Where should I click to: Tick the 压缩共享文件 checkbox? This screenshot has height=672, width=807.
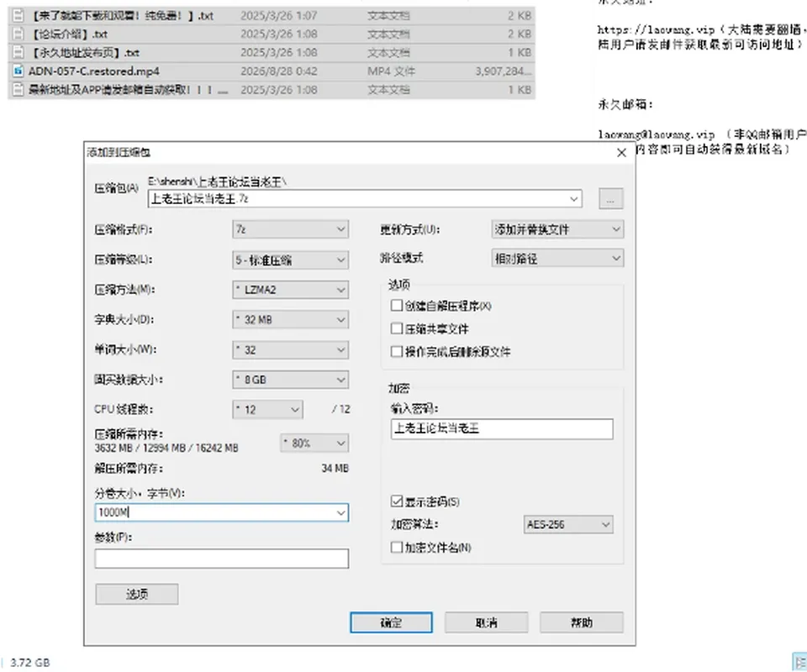[x=396, y=328]
